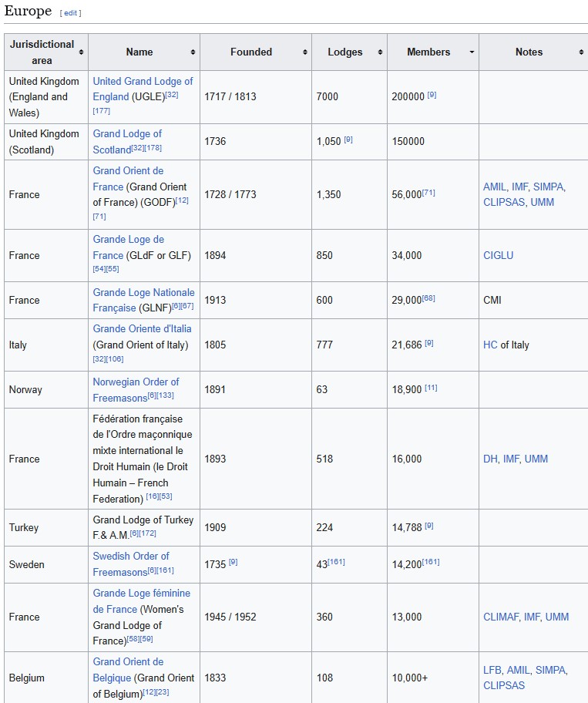
Task: Visit Grande Loge Nationale Française page
Action: click(143, 300)
